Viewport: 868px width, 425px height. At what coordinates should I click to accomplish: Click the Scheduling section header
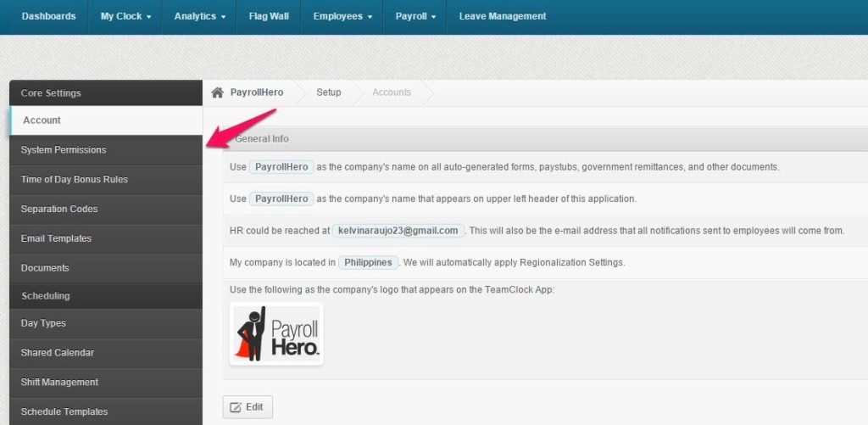pos(106,296)
